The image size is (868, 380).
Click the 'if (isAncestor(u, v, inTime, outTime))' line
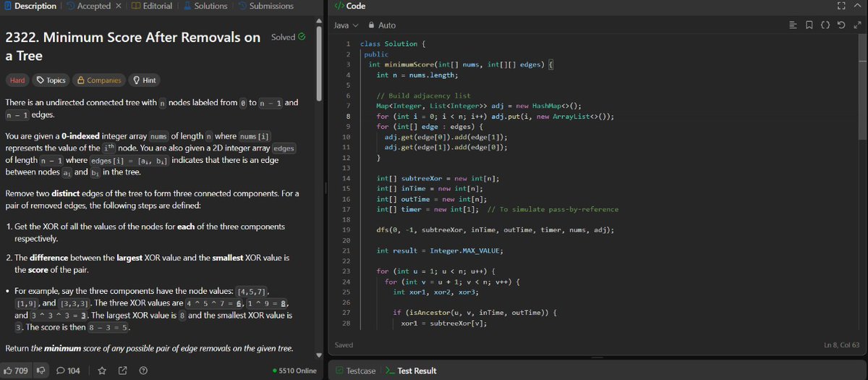475,313
